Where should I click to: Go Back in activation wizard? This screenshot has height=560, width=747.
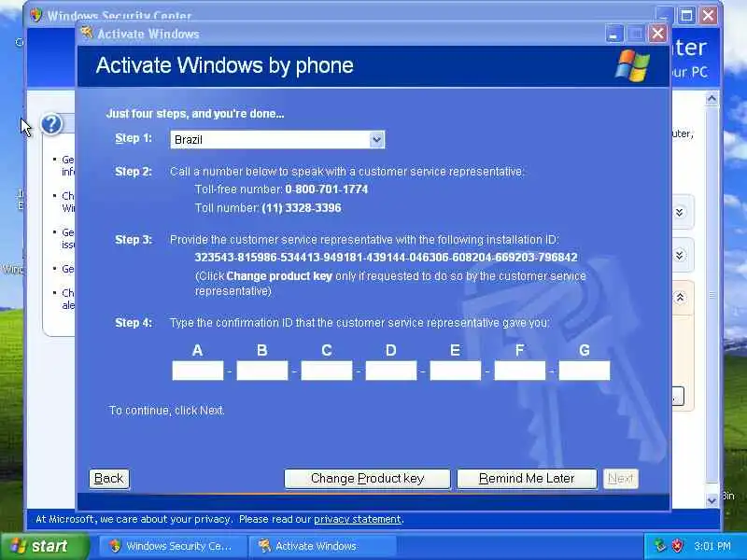(x=109, y=479)
